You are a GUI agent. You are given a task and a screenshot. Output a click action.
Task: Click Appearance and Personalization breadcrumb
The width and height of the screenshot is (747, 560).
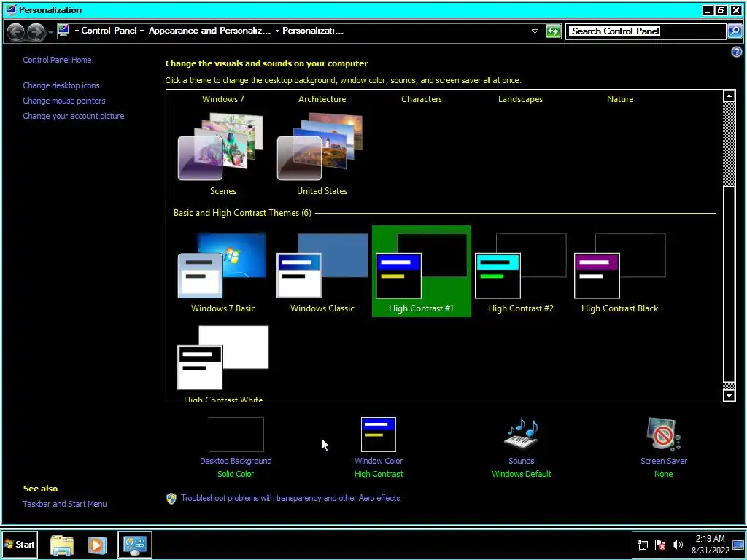pyautogui.click(x=209, y=31)
